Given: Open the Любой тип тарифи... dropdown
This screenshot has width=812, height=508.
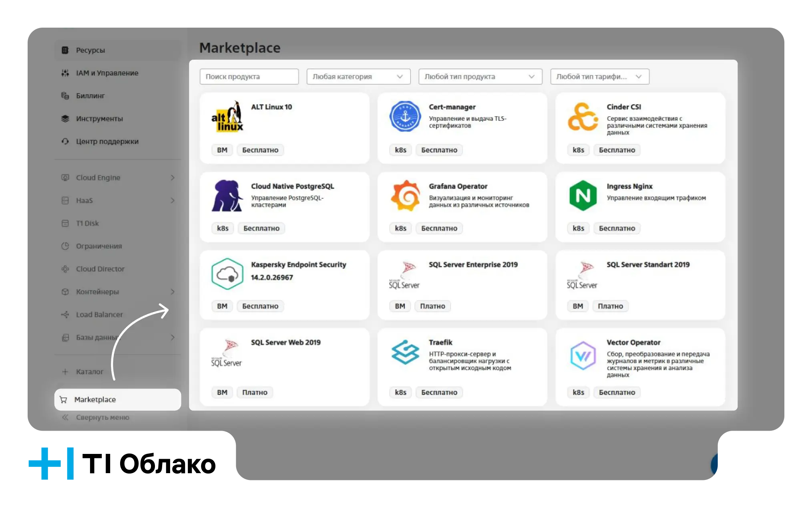Looking at the screenshot, I should (x=600, y=77).
